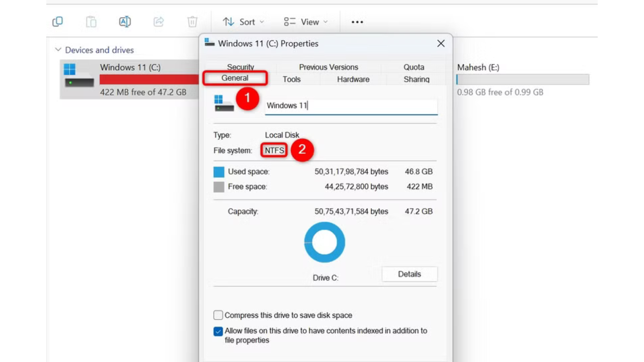Click the blue Used space color swatch
Screen dimensions: 644x362
219,172
